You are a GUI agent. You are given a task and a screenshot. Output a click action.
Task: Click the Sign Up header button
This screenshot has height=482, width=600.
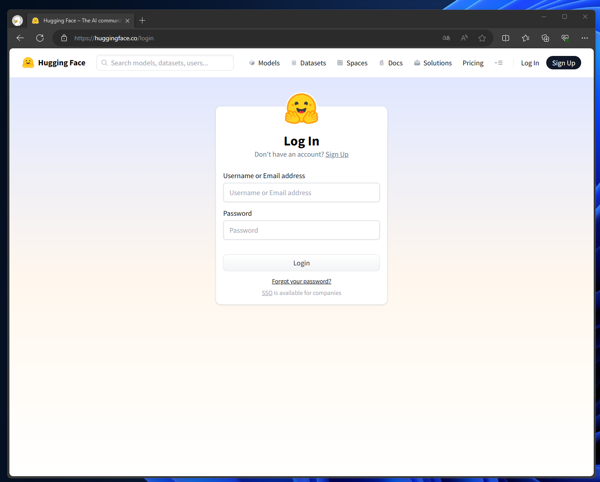click(x=563, y=63)
